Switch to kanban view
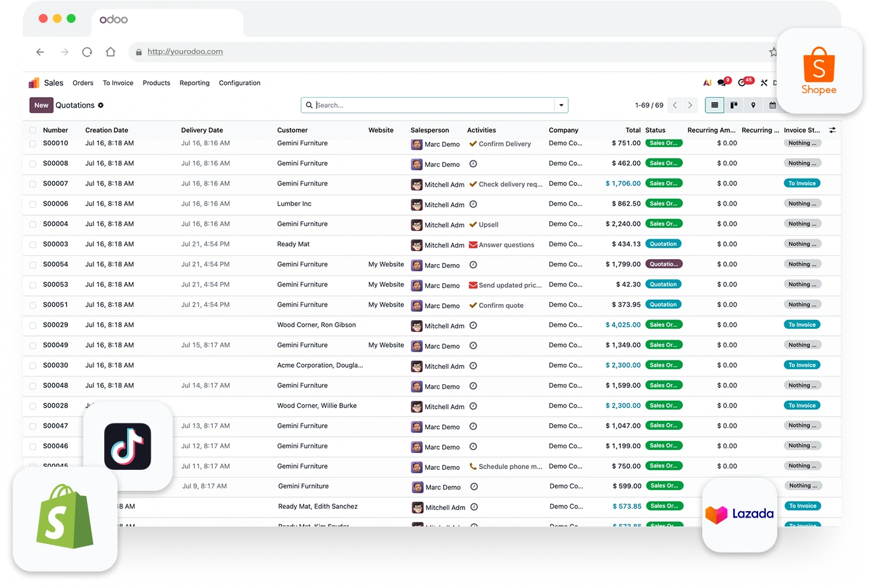Screen dimensions: 870x588 733,105
